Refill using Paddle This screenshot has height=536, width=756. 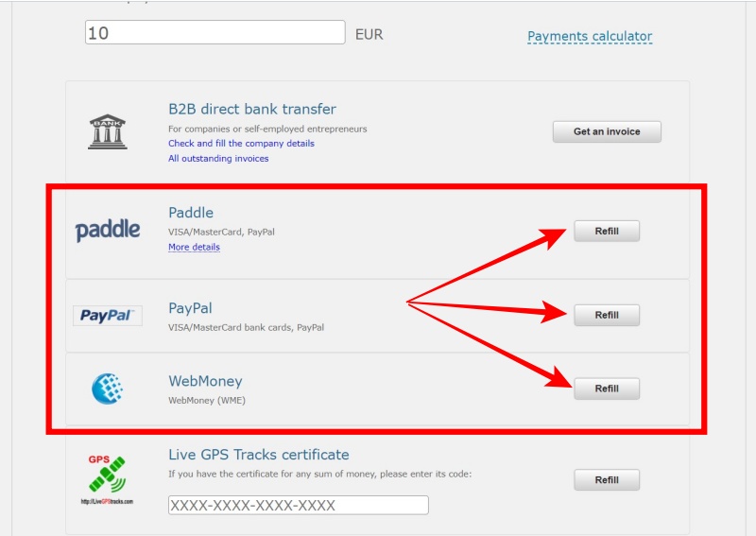(x=607, y=231)
